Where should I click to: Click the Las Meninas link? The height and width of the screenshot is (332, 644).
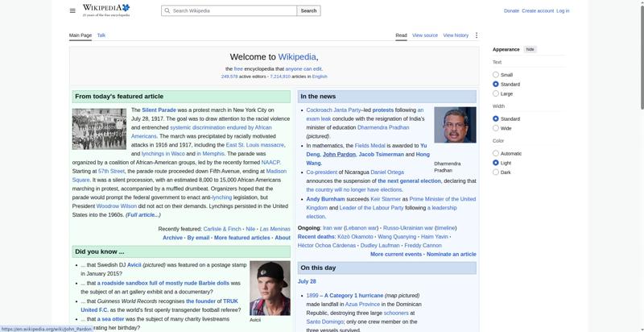[x=275, y=229]
